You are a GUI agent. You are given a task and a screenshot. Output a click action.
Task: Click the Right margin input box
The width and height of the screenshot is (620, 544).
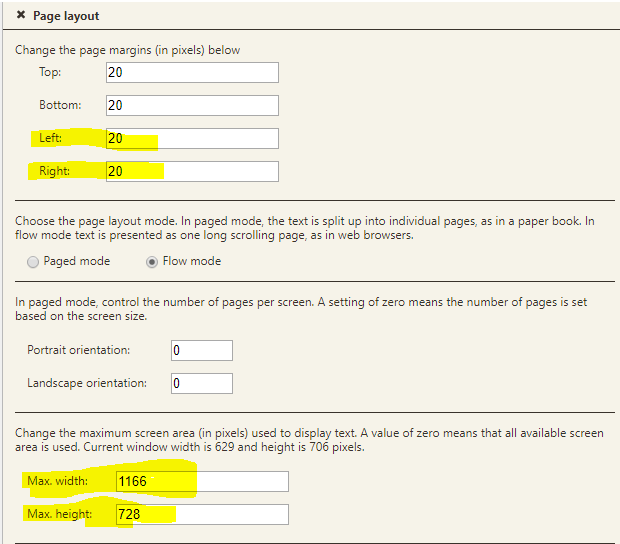(x=191, y=171)
